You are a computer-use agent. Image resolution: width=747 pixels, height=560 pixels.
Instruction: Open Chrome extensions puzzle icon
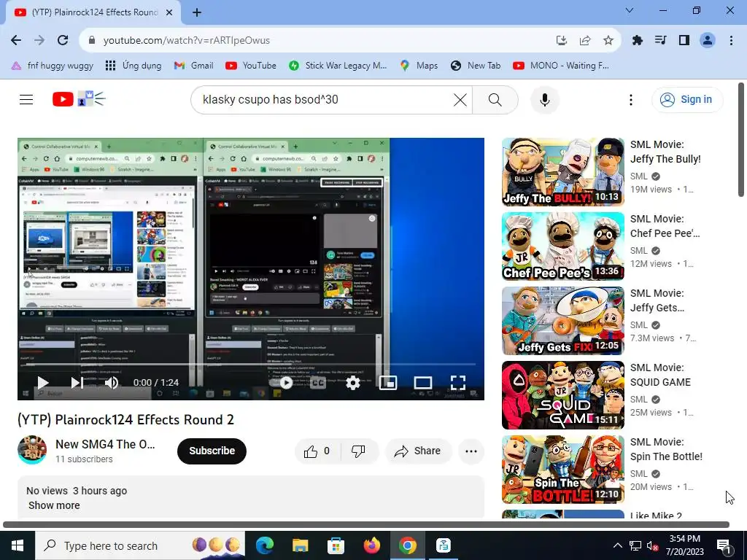pyautogui.click(x=637, y=41)
